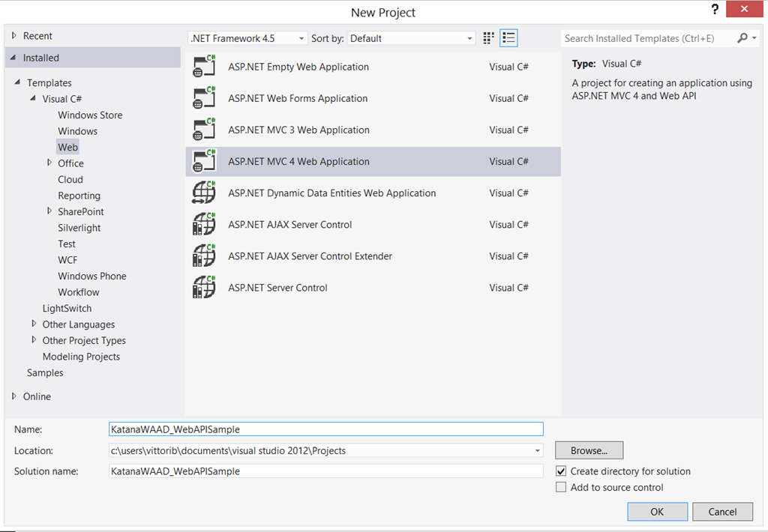Open the .NET Framework version dropdown
768x532 pixels.
point(247,38)
